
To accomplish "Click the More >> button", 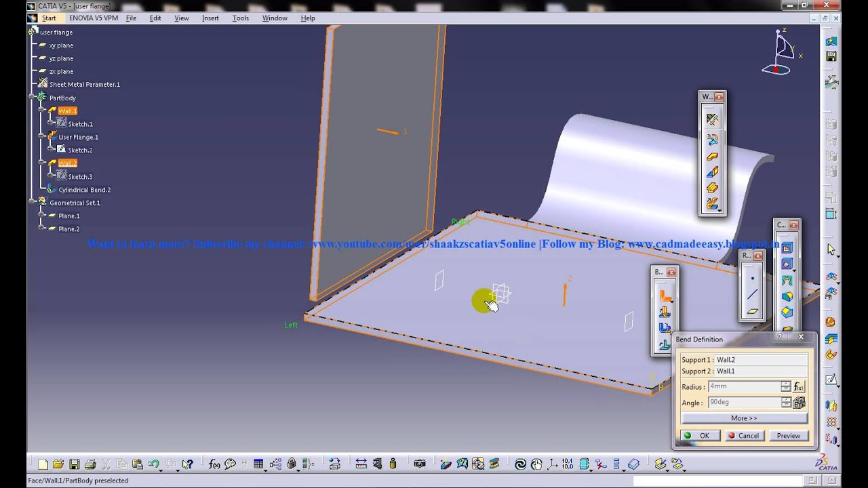I will coord(744,418).
